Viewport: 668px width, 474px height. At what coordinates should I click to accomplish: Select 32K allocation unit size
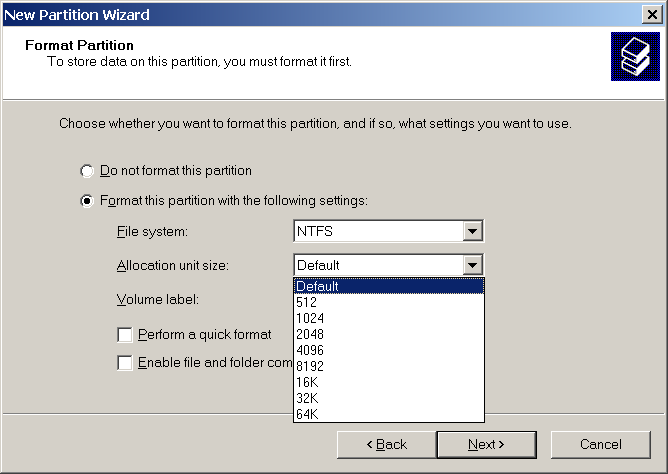point(388,398)
